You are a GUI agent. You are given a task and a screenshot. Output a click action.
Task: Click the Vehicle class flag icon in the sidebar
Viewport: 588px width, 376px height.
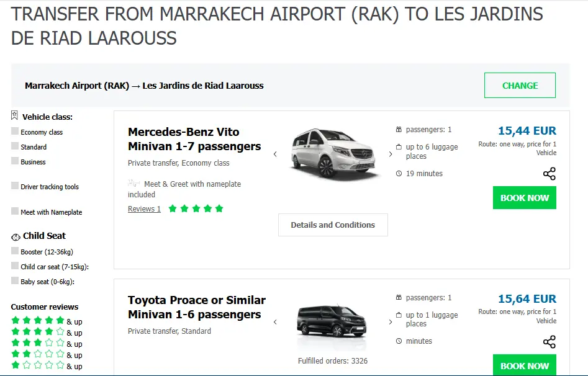[14, 116]
